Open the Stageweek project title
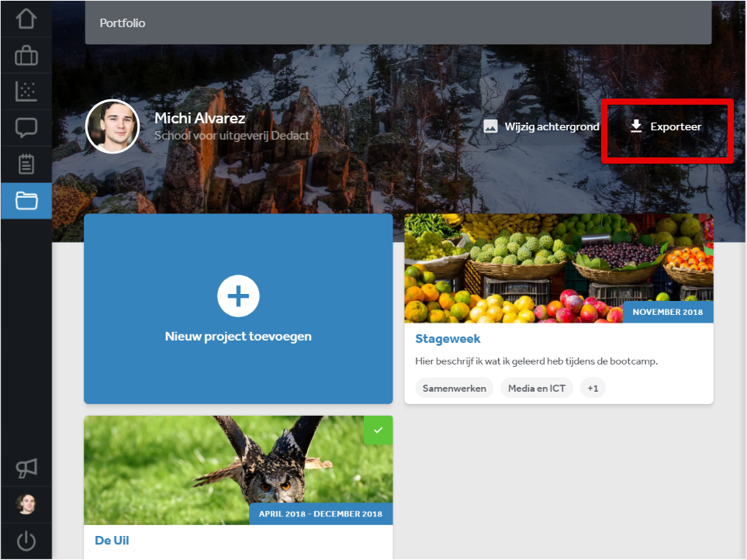The width and height of the screenshot is (747, 560). [x=448, y=339]
